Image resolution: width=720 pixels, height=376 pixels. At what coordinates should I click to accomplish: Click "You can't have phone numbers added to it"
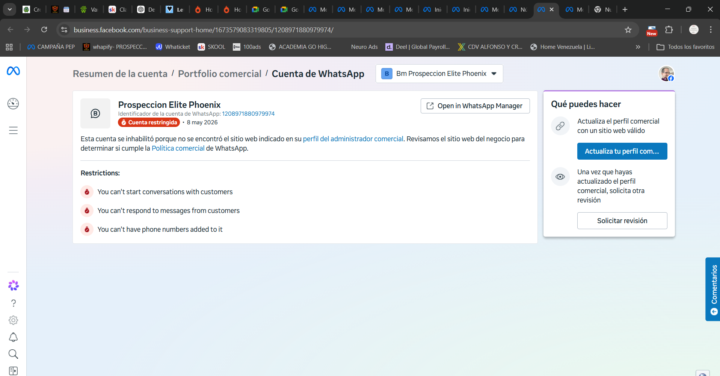click(x=160, y=230)
